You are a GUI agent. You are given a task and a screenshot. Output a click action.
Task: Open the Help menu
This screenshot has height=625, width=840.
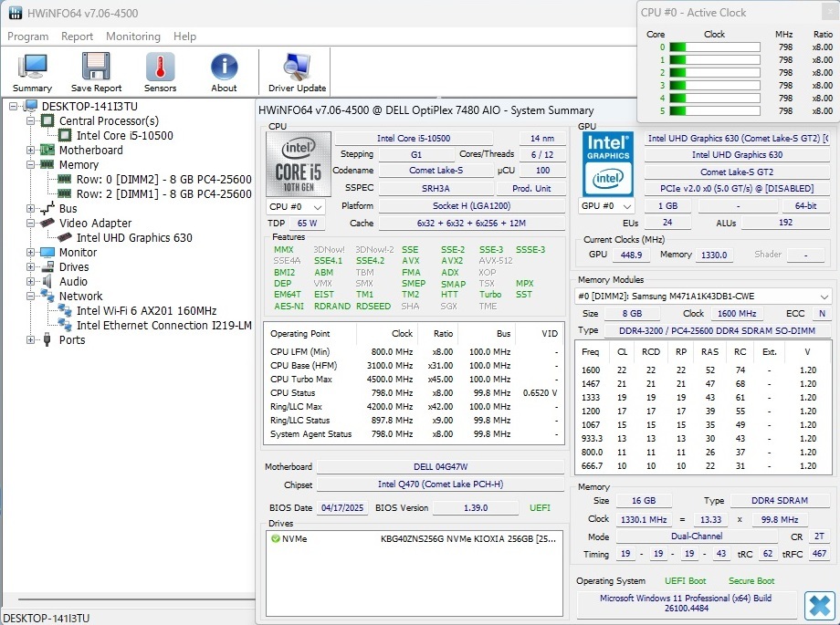pos(184,36)
